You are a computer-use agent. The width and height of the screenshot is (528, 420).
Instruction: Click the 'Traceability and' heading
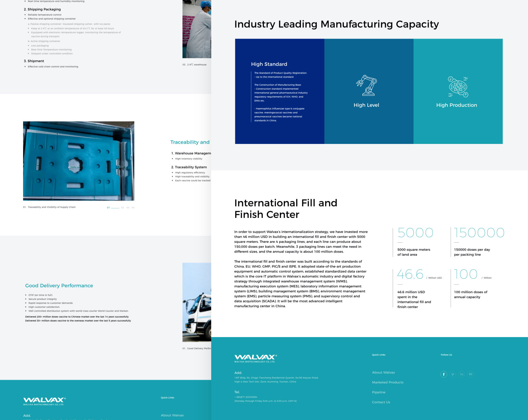(190, 142)
